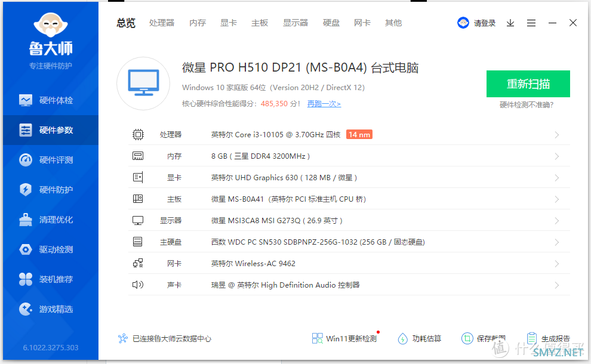Open 硬件评测 benchmark section
The height and width of the screenshot is (364, 591).
click(x=51, y=160)
